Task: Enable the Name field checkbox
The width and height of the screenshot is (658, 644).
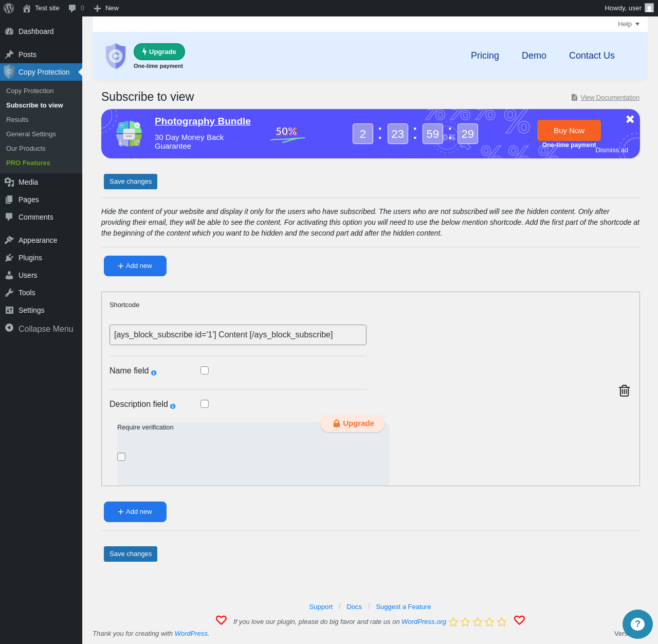Action: point(205,370)
